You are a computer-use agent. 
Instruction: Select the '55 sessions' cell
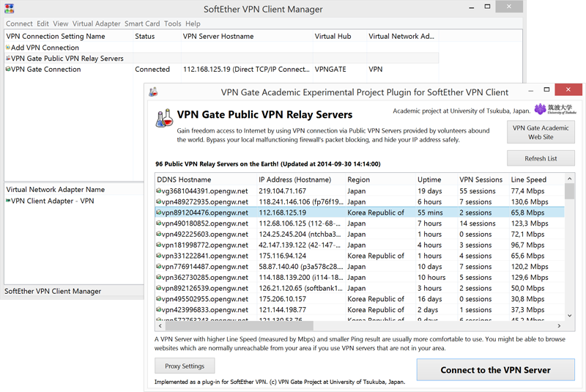tap(478, 191)
